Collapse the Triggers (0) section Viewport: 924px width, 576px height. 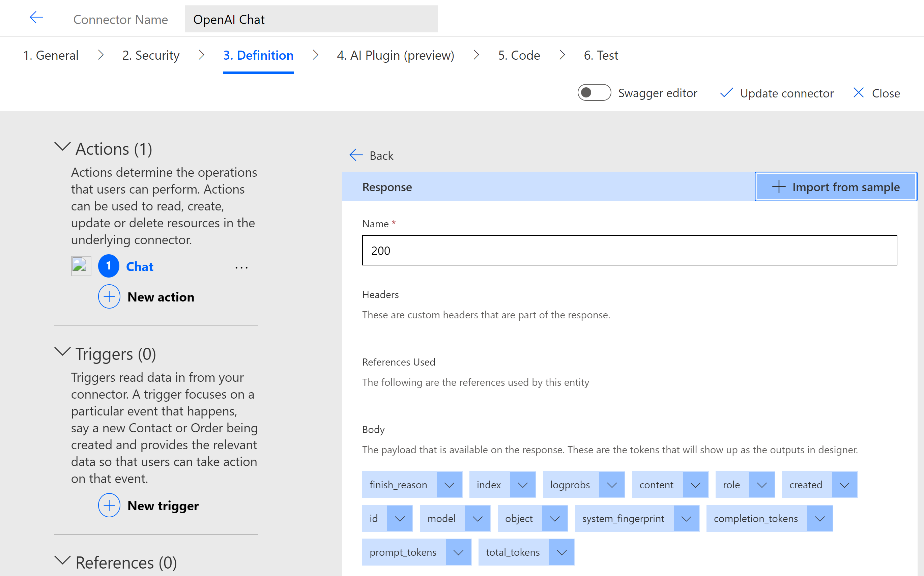[x=62, y=352]
